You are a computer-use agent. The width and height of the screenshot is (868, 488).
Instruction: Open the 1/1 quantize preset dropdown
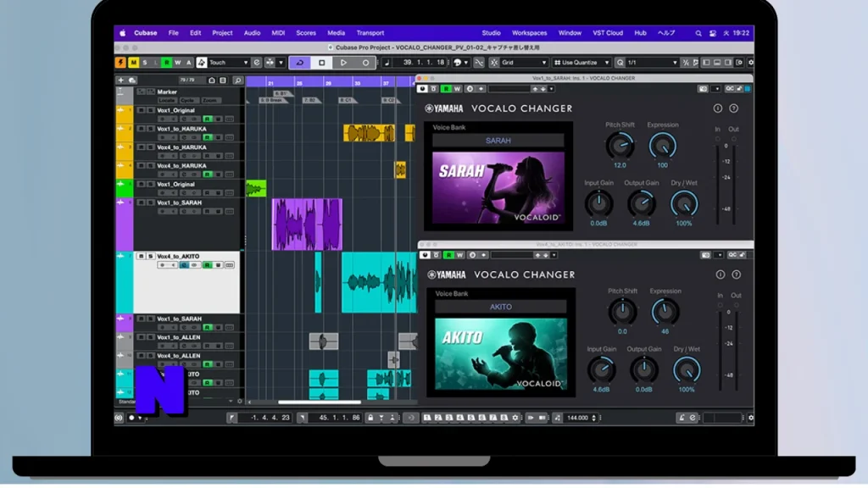click(652, 63)
